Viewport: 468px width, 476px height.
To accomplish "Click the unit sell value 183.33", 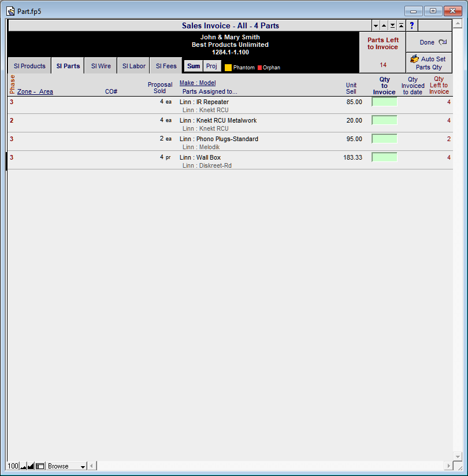I will click(x=353, y=157).
